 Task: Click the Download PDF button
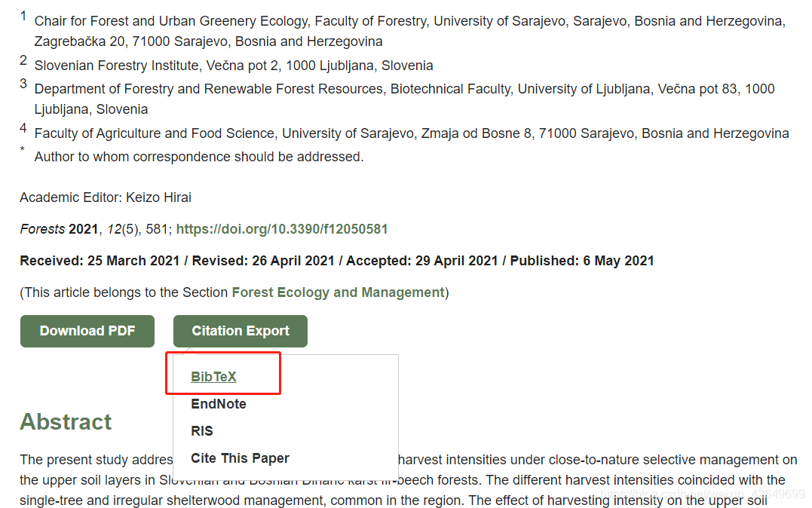[87, 331]
